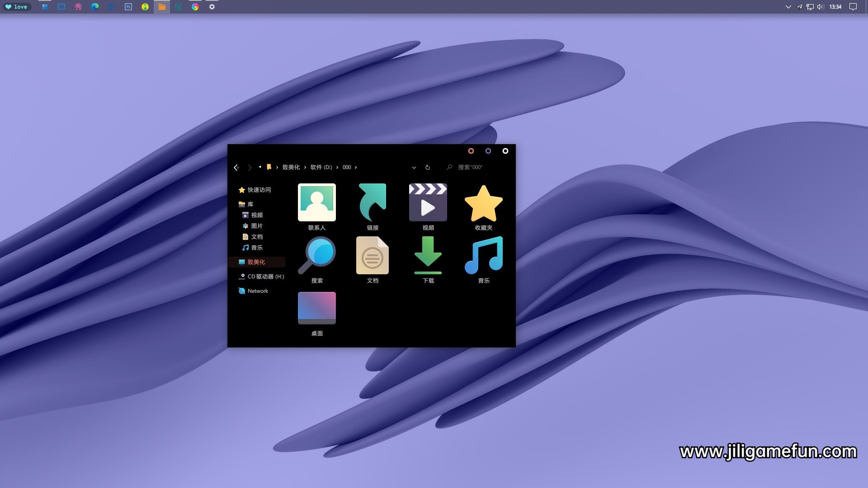Open the blue window icon on taskbar

(x=61, y=7)
